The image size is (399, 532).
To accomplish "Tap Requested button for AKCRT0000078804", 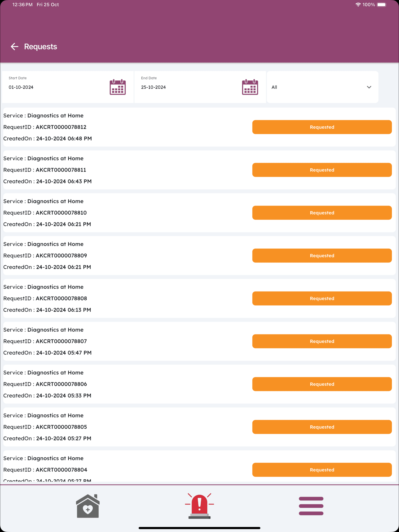I will pos(322,470).
